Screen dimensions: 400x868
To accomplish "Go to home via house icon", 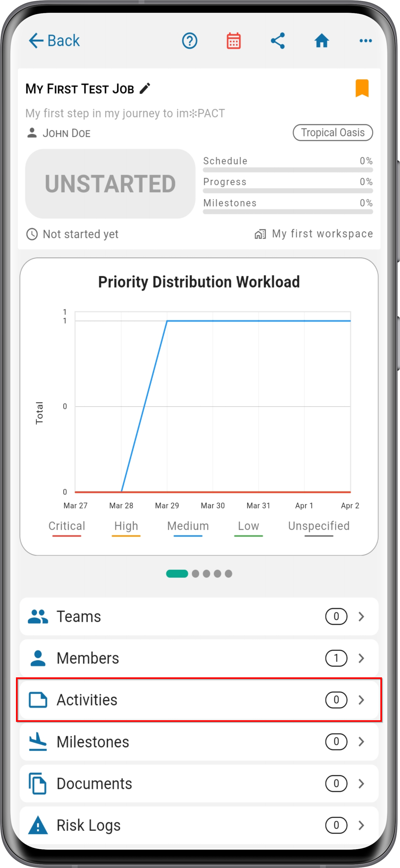I will pos(321,41).
